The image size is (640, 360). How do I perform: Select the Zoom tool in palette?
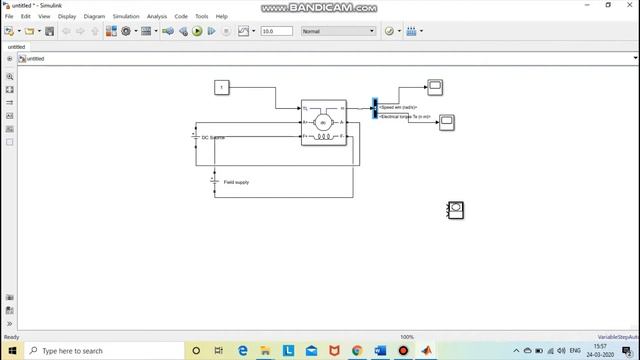[x=10, y=77]
